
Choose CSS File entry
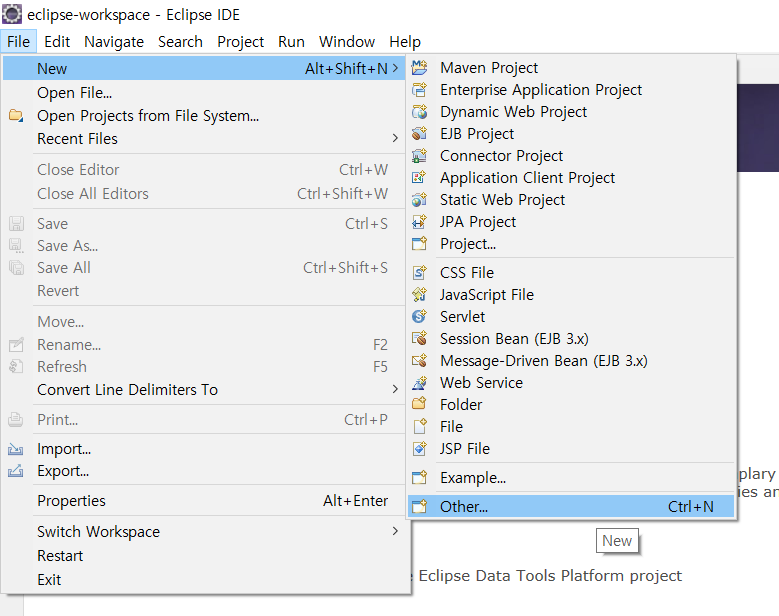coord(571,273)
